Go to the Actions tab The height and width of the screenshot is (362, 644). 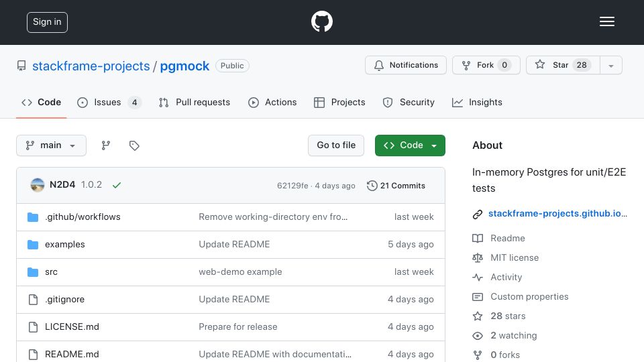coord(272,102)
